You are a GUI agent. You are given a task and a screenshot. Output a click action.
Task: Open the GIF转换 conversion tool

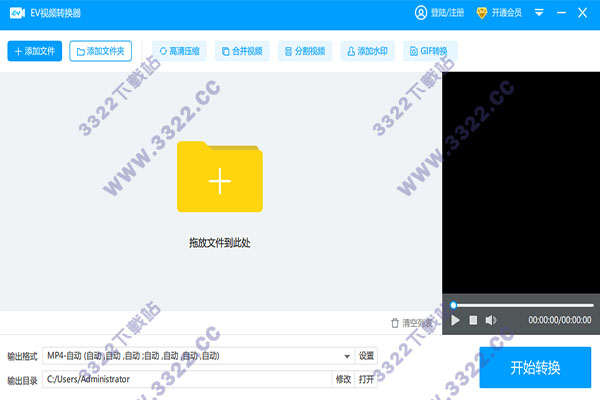tap(429, 51)
